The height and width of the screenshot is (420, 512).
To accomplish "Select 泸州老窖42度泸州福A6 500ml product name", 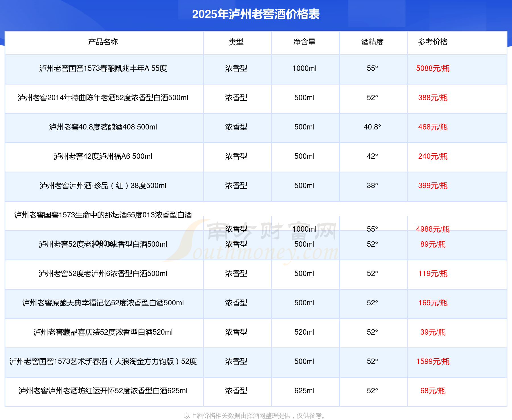I will [x=103, y=157].
